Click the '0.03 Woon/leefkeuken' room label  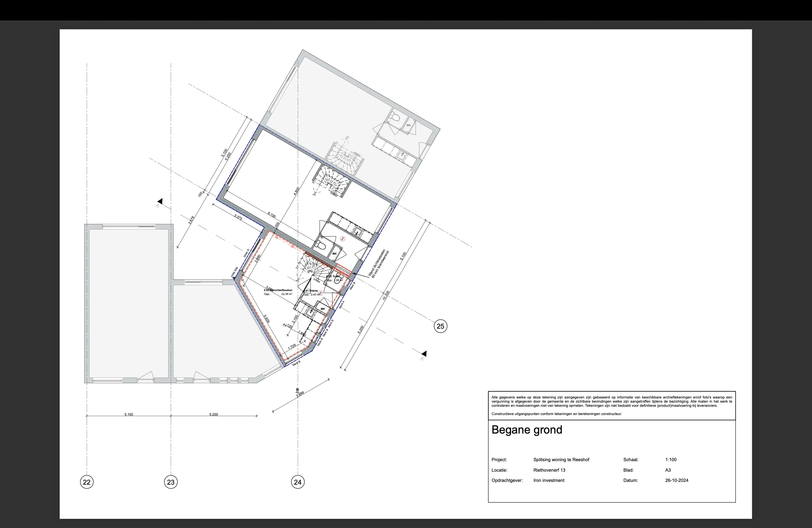[278, 290]
